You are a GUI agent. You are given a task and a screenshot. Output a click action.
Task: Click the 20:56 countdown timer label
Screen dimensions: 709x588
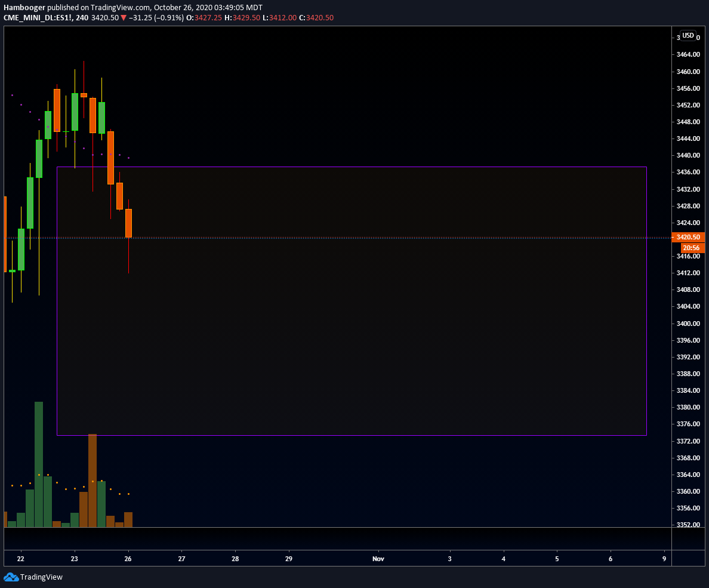(x=692, y=248)
